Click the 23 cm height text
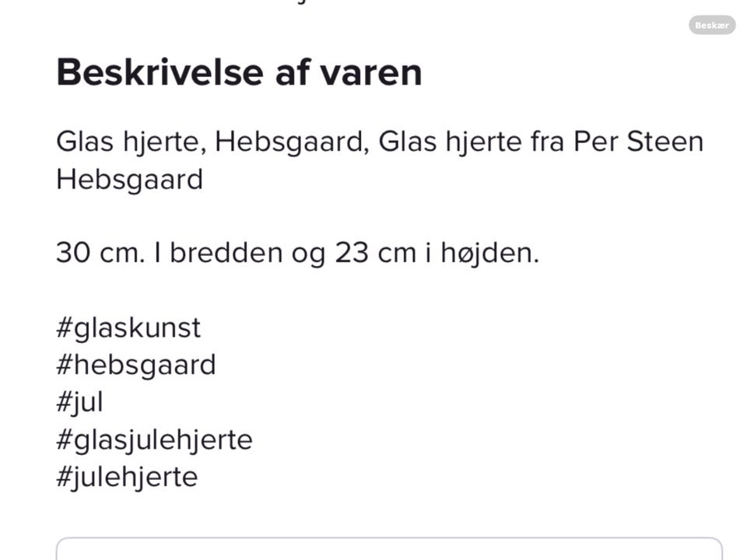This screenshot has height=560, width=747. coord(375,252)
